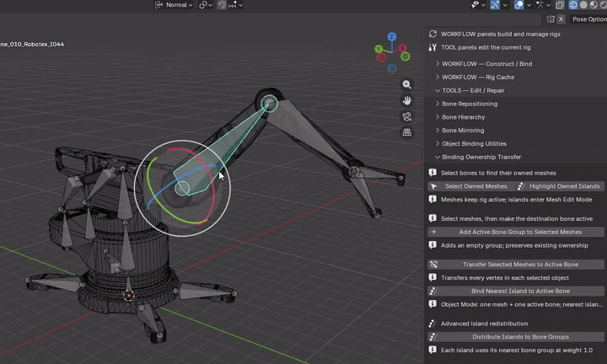Image resolution: width=607 pixels, height=364 pixels.
Task: Toggle the show overlays button
Action: tap(518, 5)
